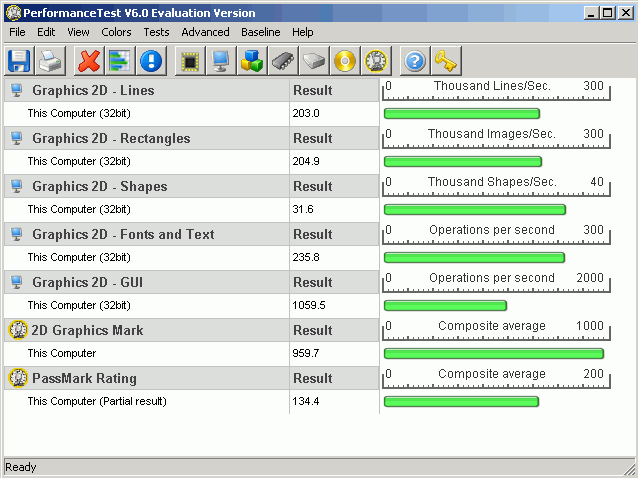Image resolution: width=638 pixels, height=478 pixels.
Task: Run the CPU test chip icon
Action: pyautogui.click(x=190, y=61)
